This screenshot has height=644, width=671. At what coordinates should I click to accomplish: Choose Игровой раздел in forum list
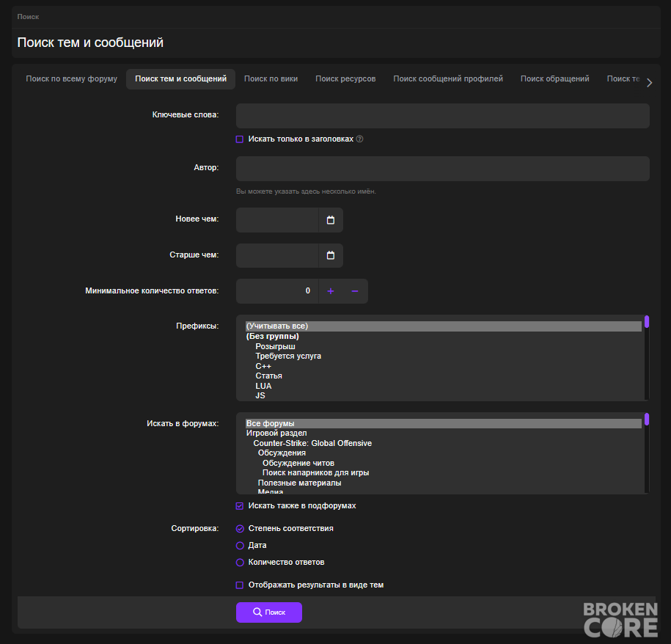[x=444, y=433]
